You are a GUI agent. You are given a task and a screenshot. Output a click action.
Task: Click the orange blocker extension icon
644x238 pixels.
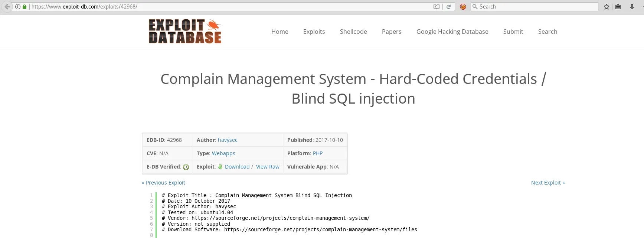pos(463,7)
